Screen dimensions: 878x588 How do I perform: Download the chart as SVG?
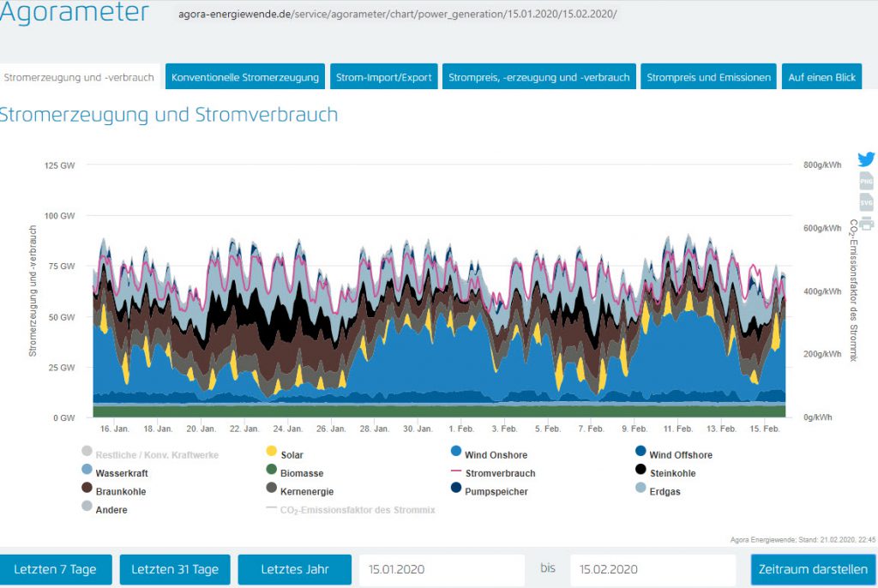click(x=866, y=202)
